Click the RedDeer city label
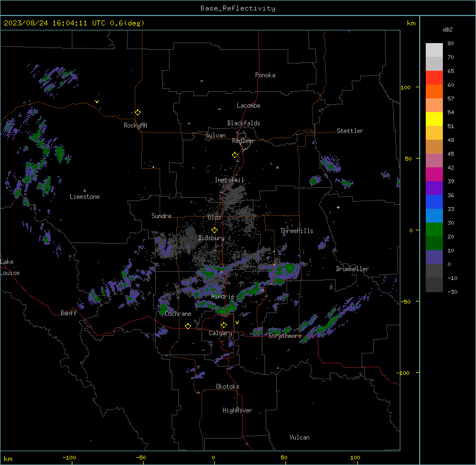Screen dimensions: 476x465 point(243,141)
